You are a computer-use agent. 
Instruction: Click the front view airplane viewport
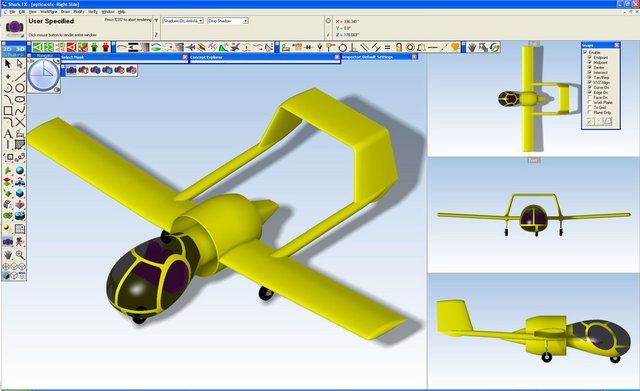click(x=533, y=215)
